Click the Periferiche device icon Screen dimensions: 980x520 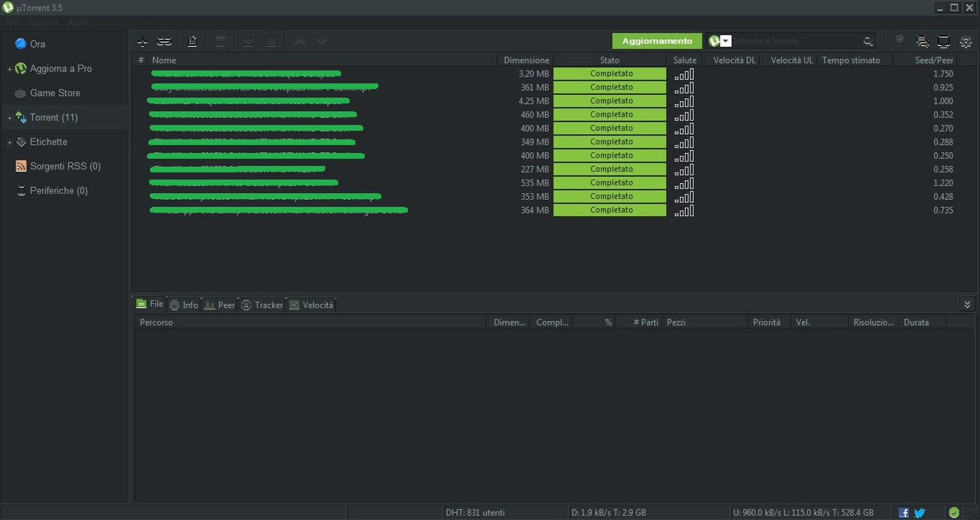click(21, 191)
